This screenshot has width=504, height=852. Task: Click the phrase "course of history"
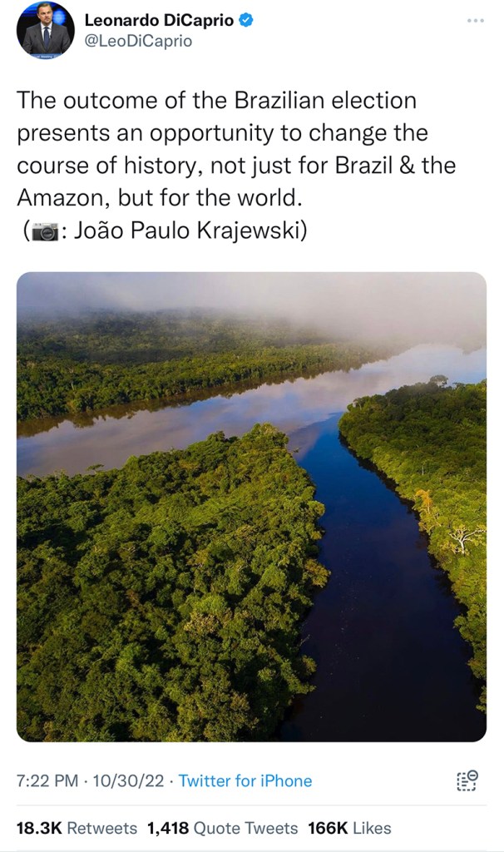[106, 166]
